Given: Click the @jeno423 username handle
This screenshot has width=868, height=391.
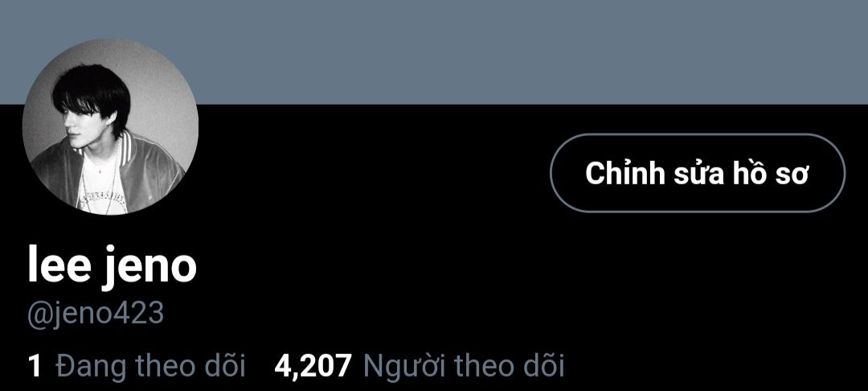Looking at the screenshot, I should tap(96, 314).
